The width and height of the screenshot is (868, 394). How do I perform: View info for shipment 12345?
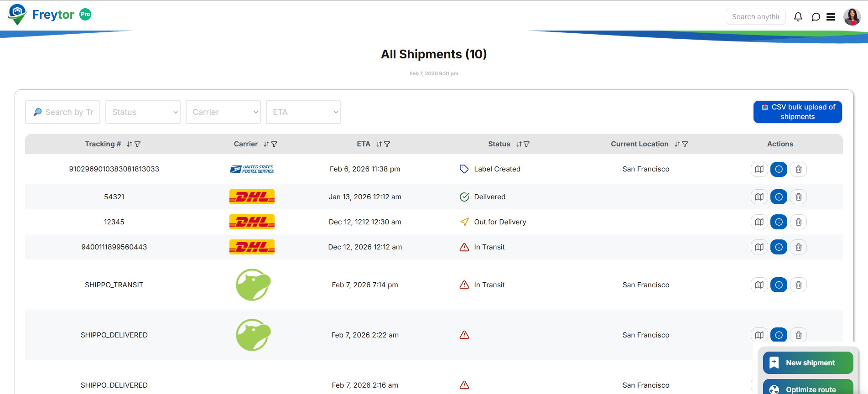point(779,222)
